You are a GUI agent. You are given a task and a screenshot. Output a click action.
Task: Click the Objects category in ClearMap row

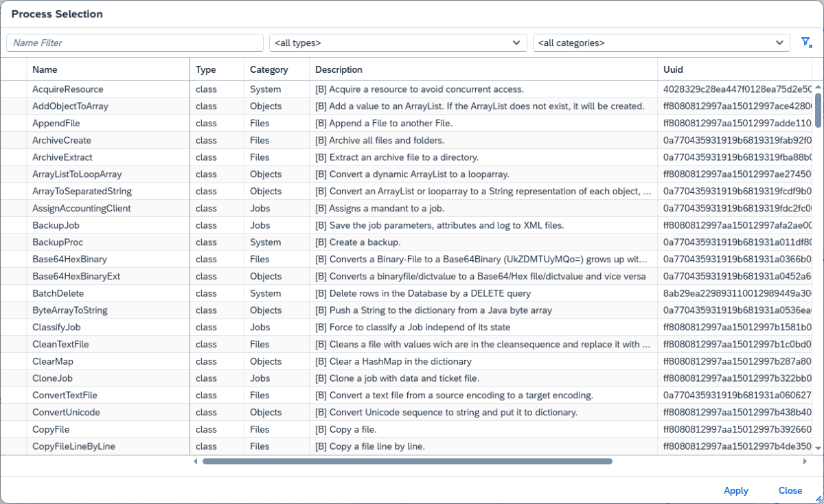[x=266, y=361]
